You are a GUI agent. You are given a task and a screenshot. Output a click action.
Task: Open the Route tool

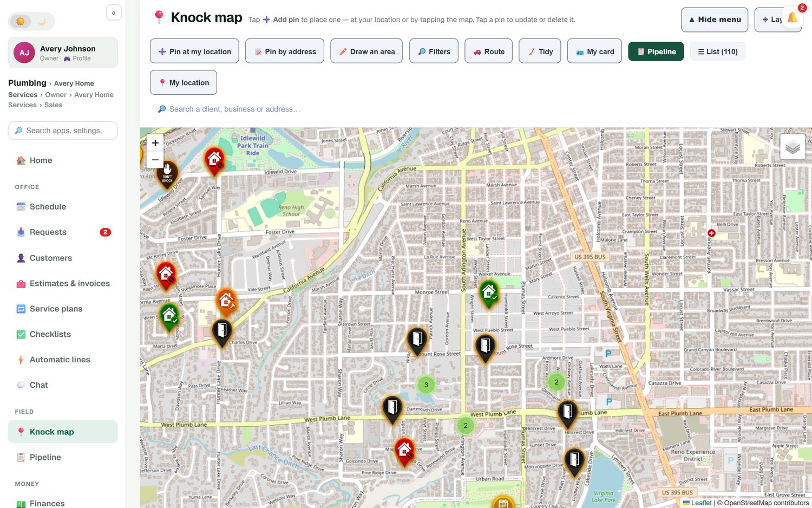point(488,51)
